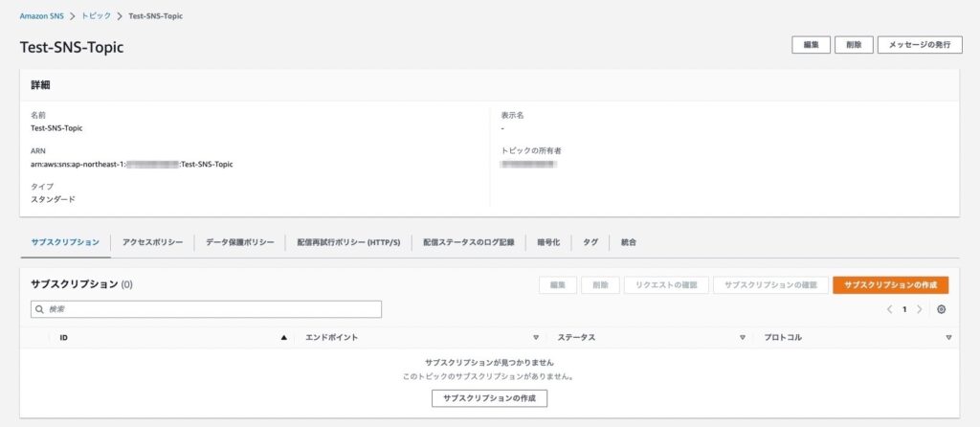Switch to サブスクリプション tab
Image resolution: width=980 pixels, height=427 pixels.
[65, 242]
